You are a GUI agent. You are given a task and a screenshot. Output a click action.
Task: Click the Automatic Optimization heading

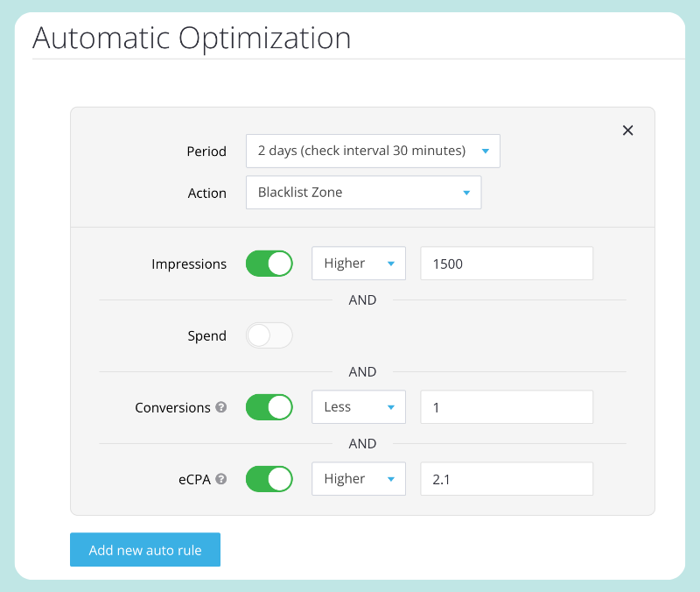pos(192,39)
